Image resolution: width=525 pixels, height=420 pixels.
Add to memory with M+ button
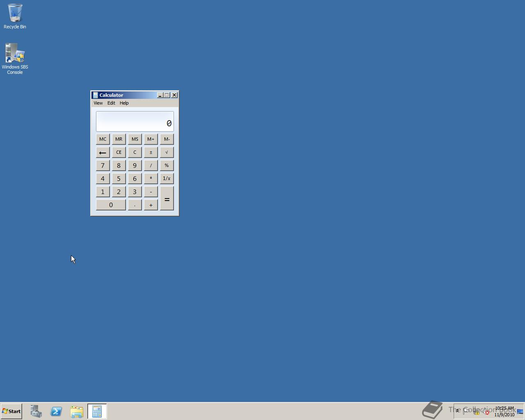151,139
